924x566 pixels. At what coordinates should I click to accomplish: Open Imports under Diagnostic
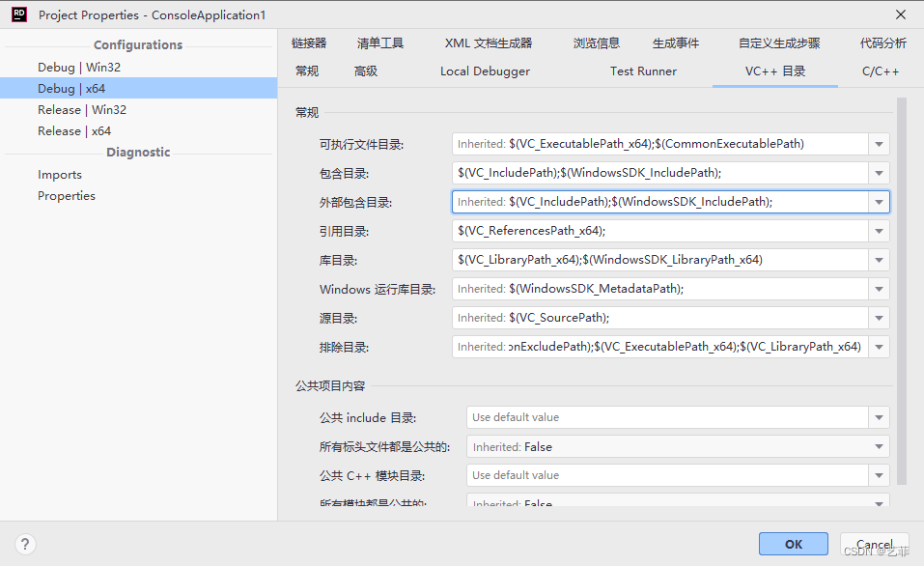[60, 175]
